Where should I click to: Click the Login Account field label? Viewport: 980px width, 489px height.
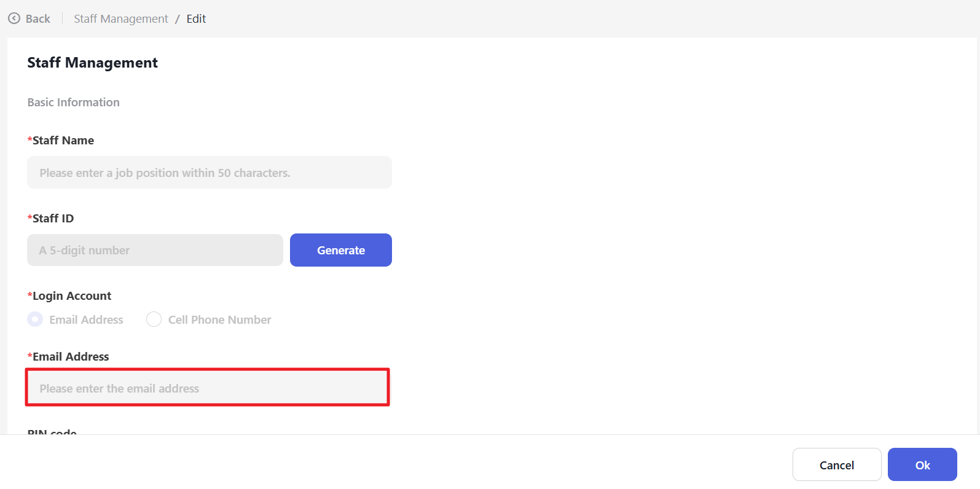(x=71, y=296)
